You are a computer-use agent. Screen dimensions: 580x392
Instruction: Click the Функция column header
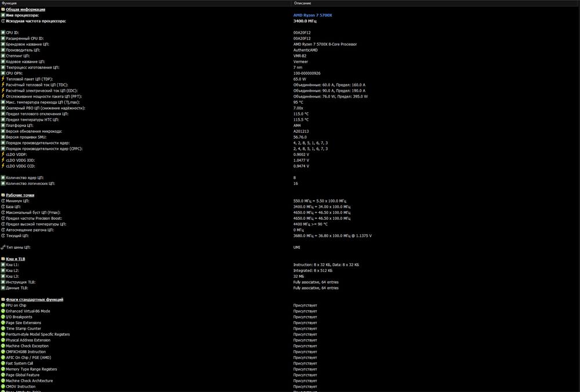146,3
